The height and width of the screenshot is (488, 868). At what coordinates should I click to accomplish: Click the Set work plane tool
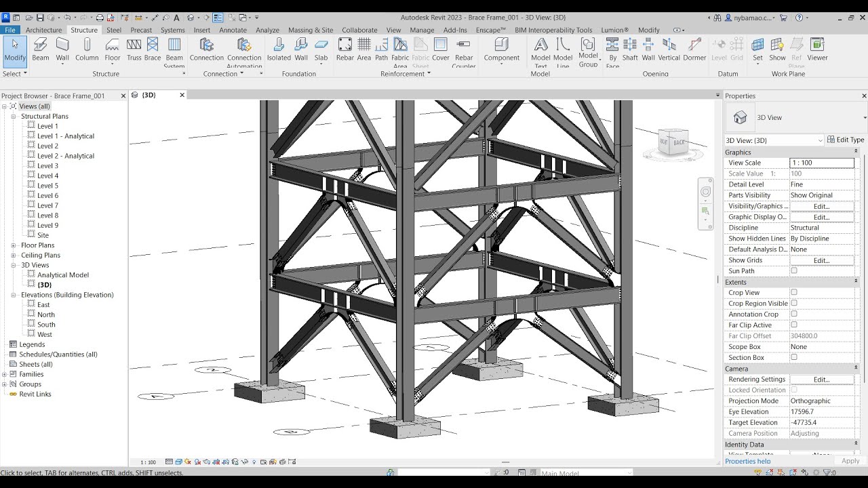click(757, 50)
